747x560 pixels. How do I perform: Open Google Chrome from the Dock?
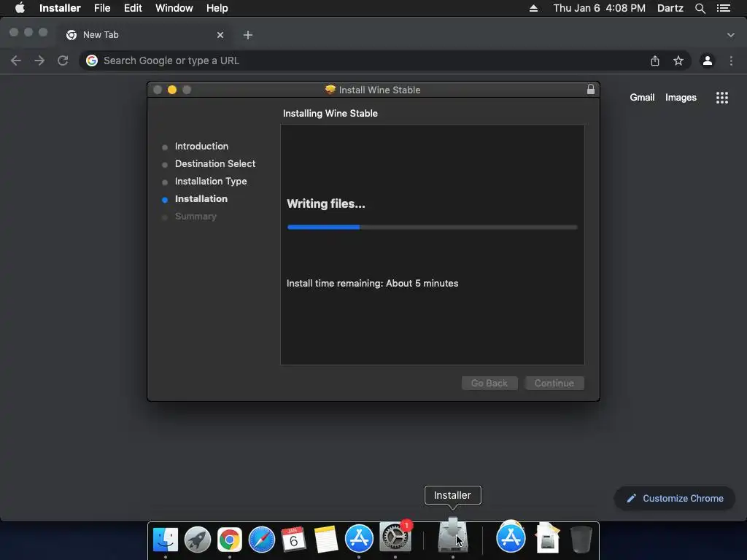pyautogui.click(x=230, y=540)
